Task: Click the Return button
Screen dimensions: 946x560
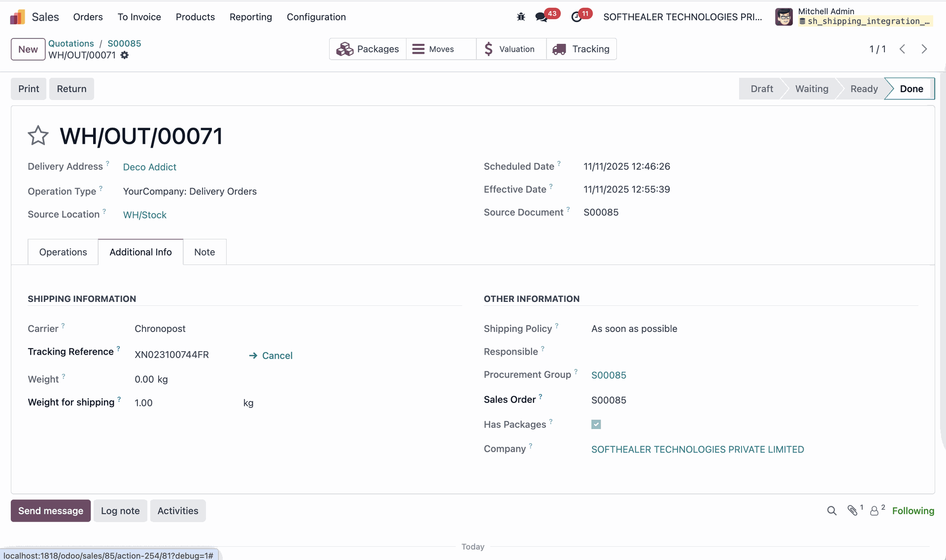Action: click(x=71, y=89)
